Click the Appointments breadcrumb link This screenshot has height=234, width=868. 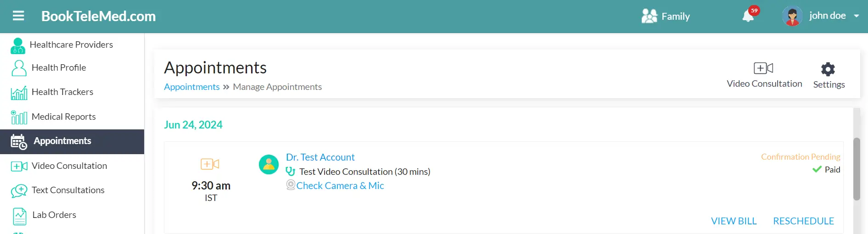[192, 87]
